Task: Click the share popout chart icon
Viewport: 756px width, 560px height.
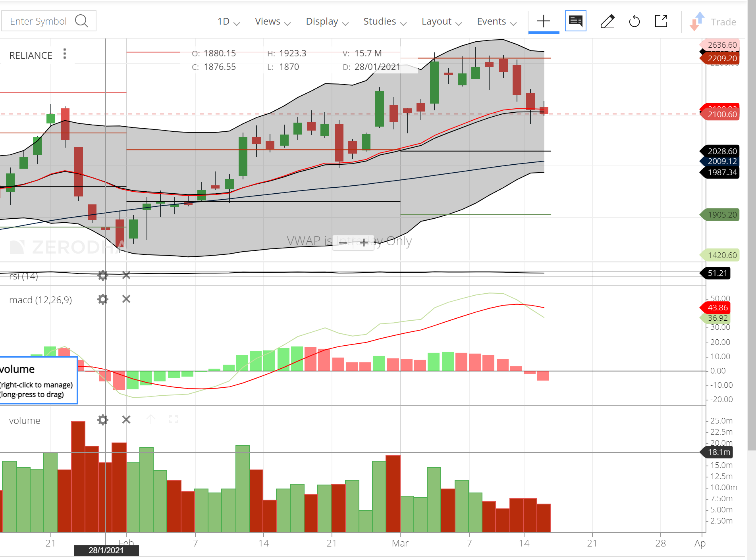Action: [661, 21]
